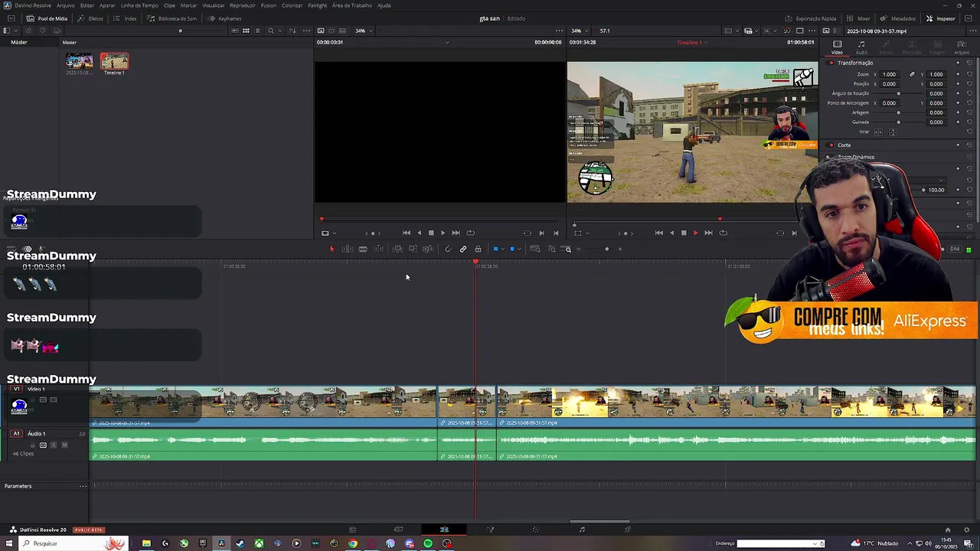Open media pool sort options
This screenshot has height=551, width=980.
[x=294, y=31]
